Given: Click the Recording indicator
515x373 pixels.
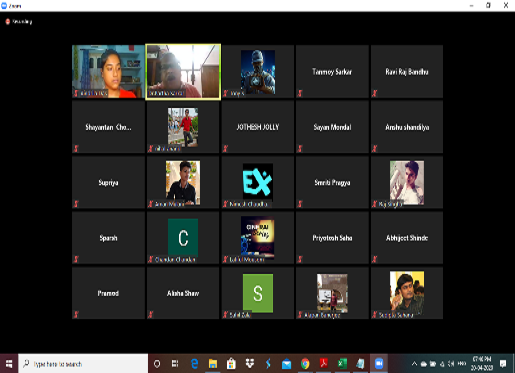Looking at the screenshot, I should [19, 22].
